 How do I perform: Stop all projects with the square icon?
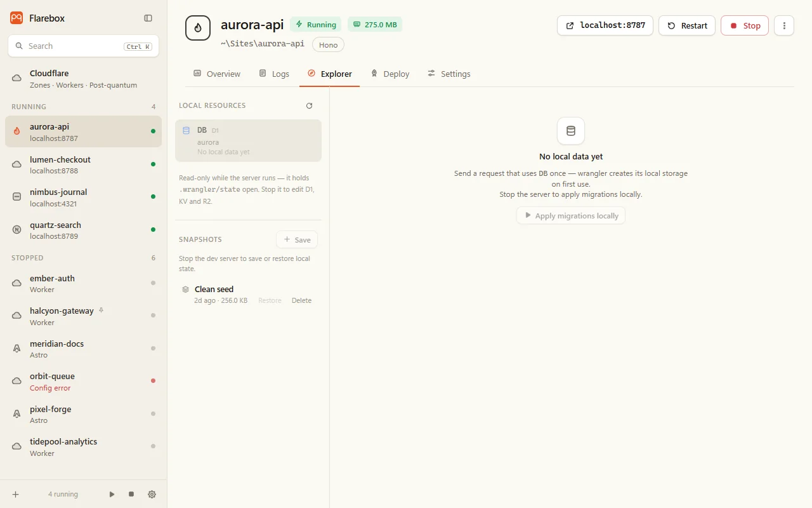(131, 494)
